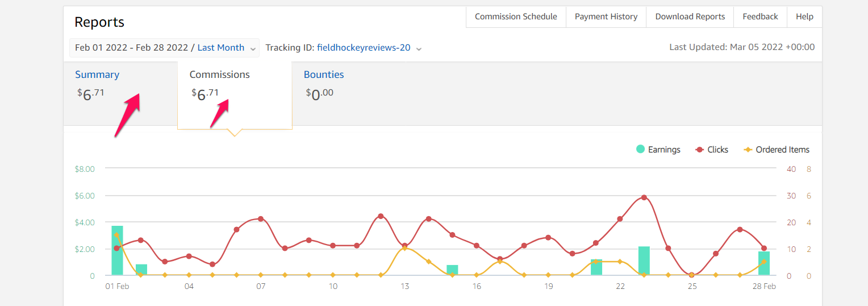868x306 pixels.
Task: Expand the Tracking ID dropdown arrow
Action: (419, 49)
